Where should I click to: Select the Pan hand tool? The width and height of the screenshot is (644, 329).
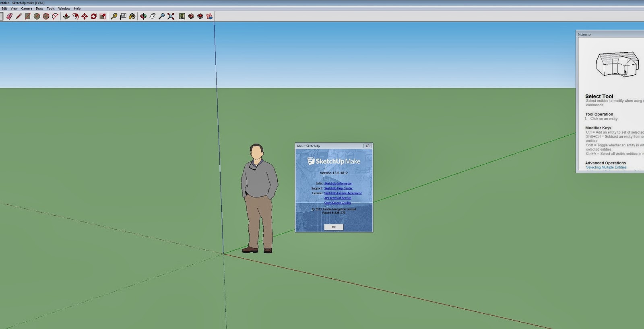coord(153,16)
